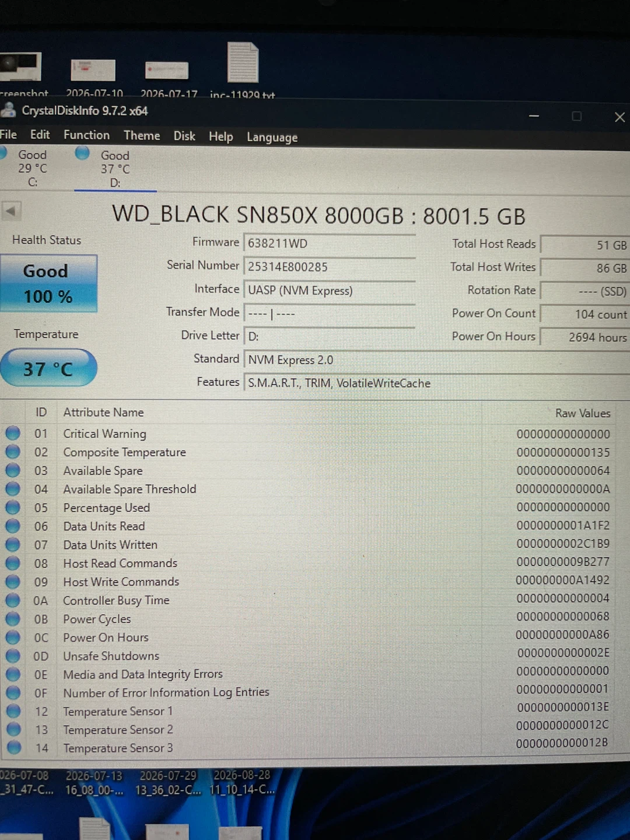
Task: Click the CrystalDiskInfo title bar icon
Action: point(8,110)
